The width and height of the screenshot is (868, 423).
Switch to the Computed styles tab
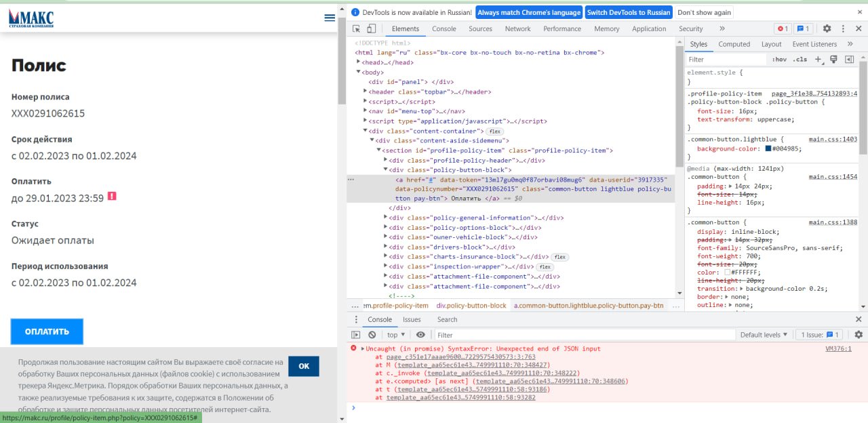click(x=734, y=44)
